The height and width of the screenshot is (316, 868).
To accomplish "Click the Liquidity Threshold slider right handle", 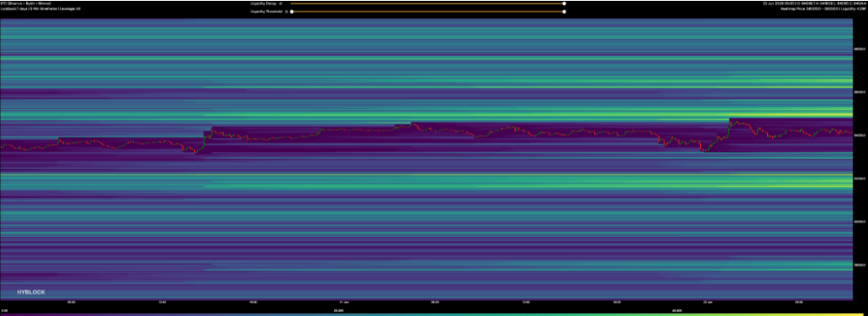I will [x=564, y=11].
